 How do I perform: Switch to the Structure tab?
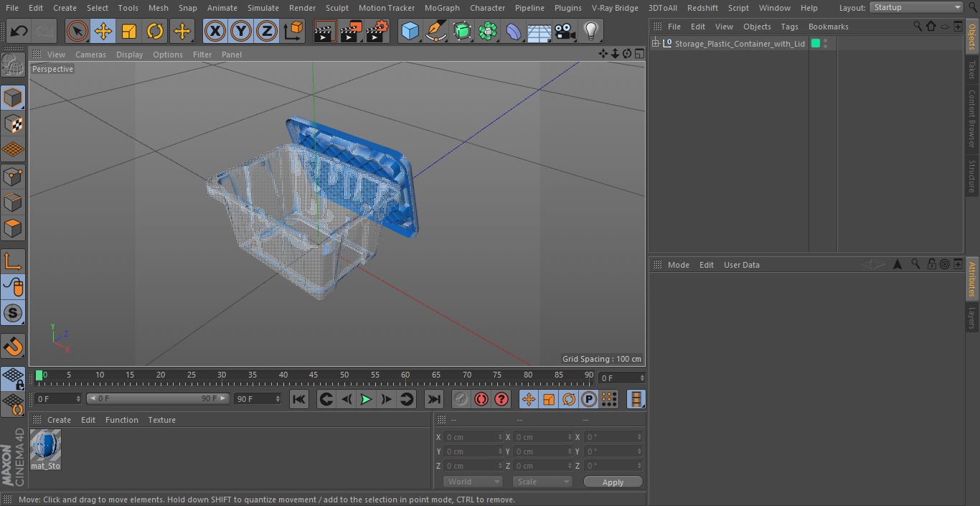972,176
